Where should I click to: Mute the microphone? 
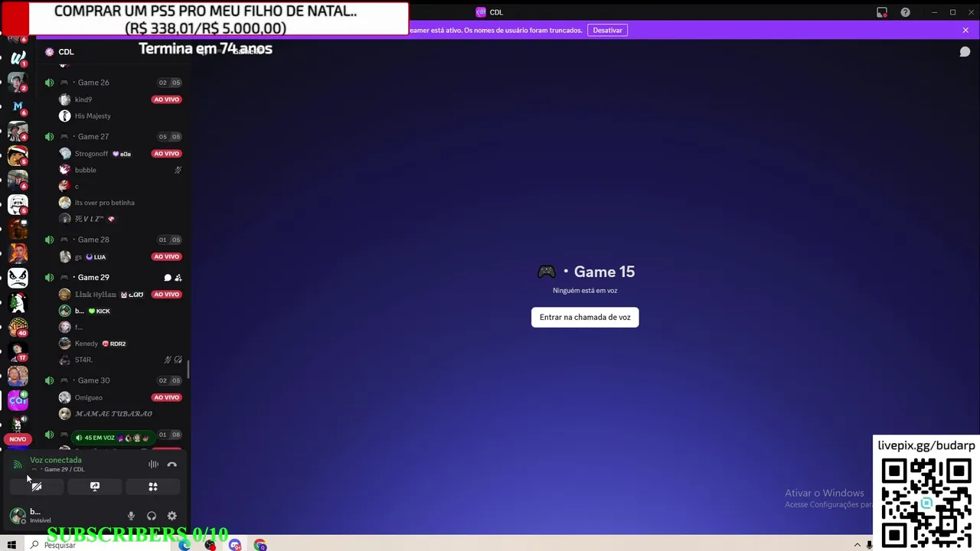coord(131,516)
